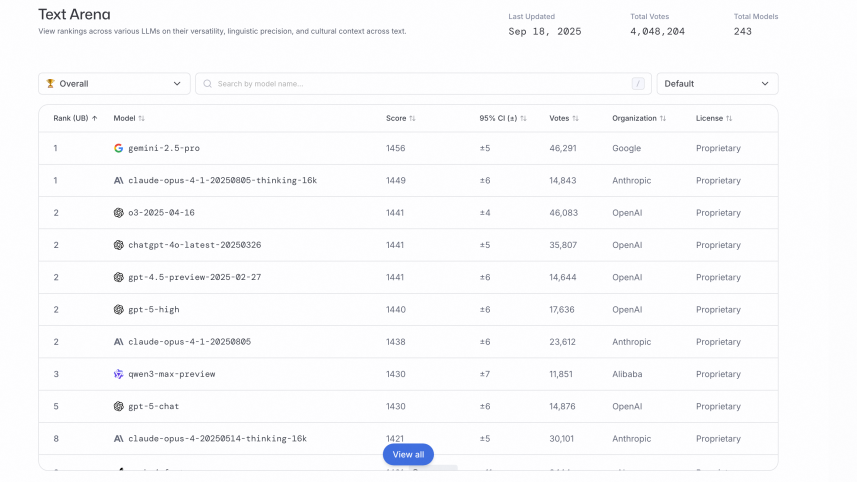Click model name chatgpt-4o-latest-20250326
Image resolution: width=857 pixels, height=482 pixels.
point(195,245)
